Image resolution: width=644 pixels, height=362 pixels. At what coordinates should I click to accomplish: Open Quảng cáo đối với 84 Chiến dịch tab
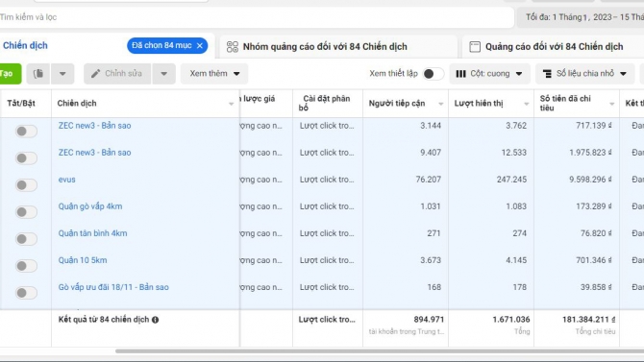tap(554, 47)
